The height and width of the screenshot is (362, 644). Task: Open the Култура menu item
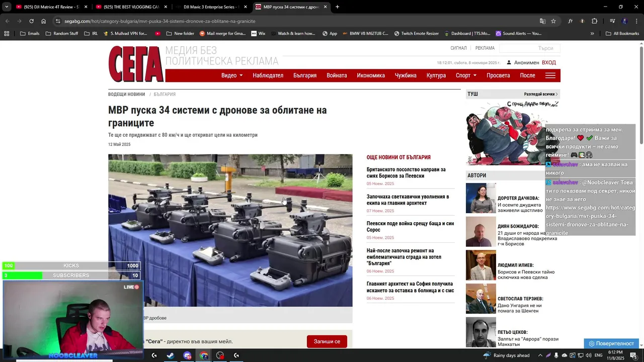click(x=436, y=75)
